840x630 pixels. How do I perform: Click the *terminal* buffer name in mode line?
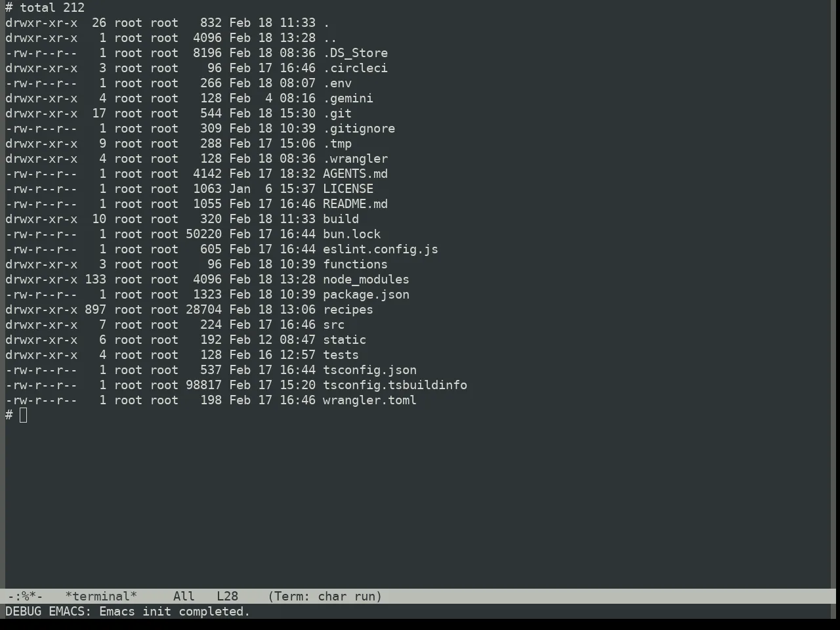[x=101, y=597]
